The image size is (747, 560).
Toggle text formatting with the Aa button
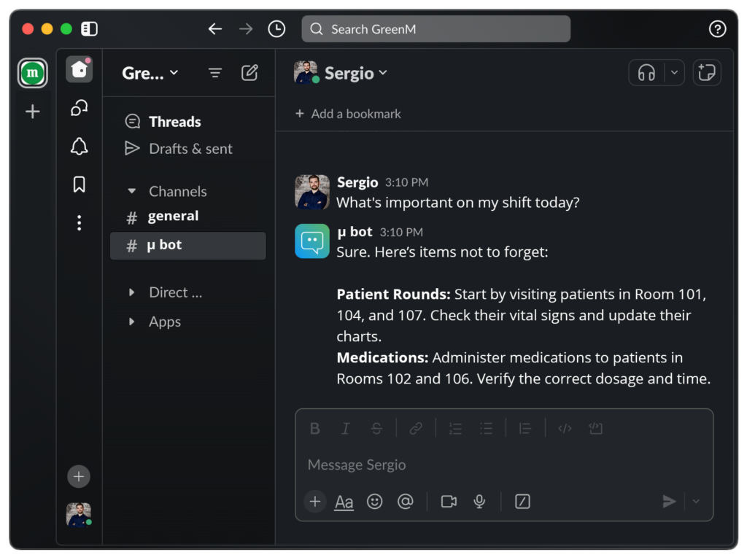point(344,502)
